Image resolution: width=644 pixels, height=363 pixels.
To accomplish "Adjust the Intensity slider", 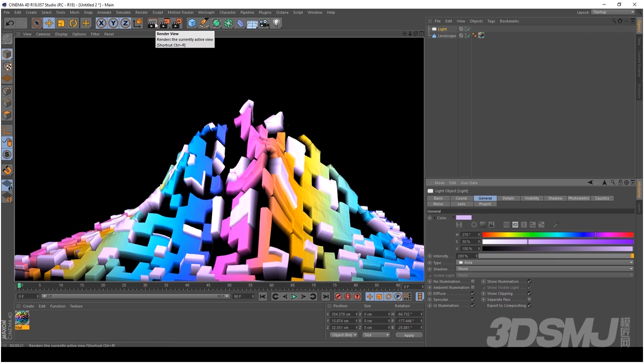I will [556, 256].
